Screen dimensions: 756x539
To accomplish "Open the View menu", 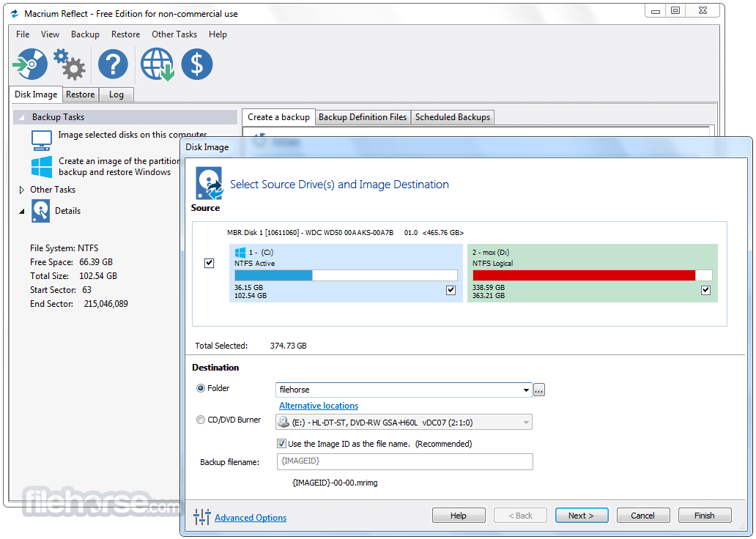I will (x=50, y=34).
